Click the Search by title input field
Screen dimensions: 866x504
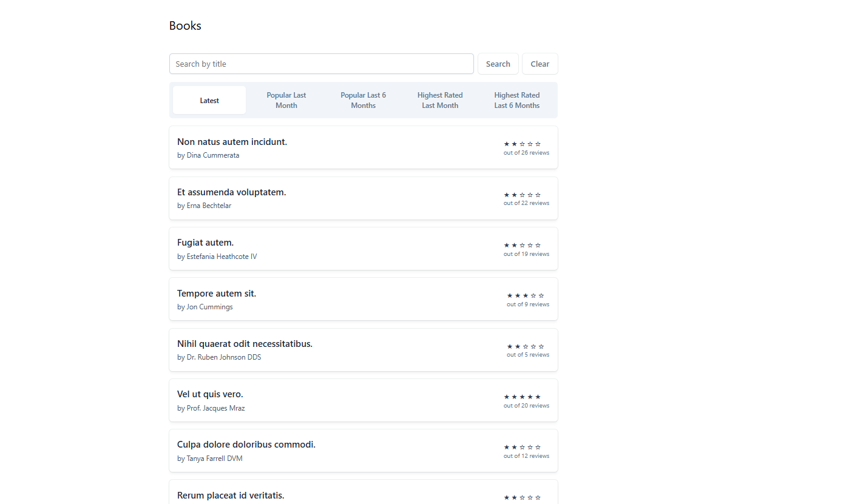321,64
